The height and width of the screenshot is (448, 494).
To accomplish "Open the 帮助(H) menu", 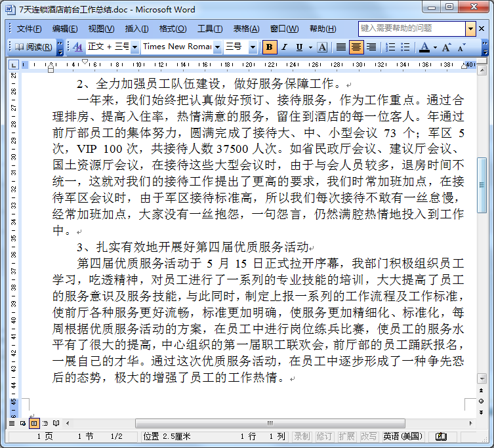I will 323,29.
